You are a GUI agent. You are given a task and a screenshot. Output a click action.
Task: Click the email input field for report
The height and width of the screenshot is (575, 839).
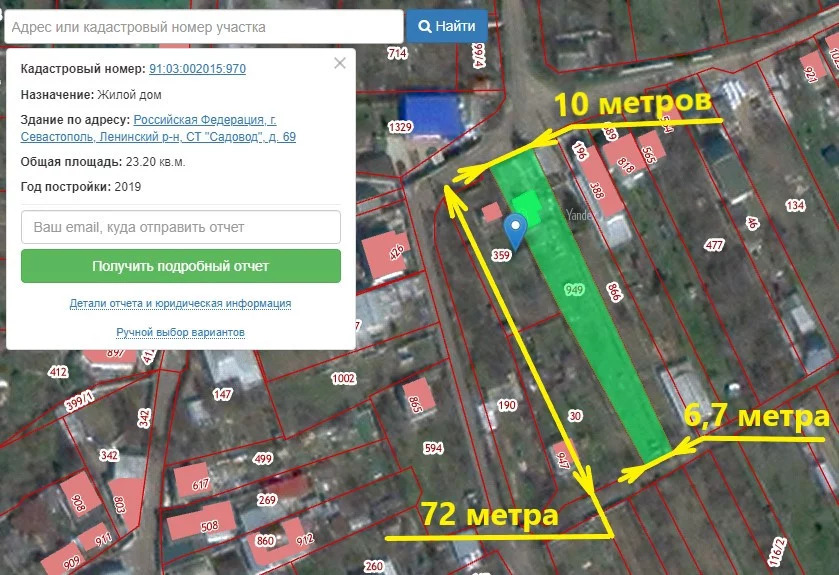181,227
